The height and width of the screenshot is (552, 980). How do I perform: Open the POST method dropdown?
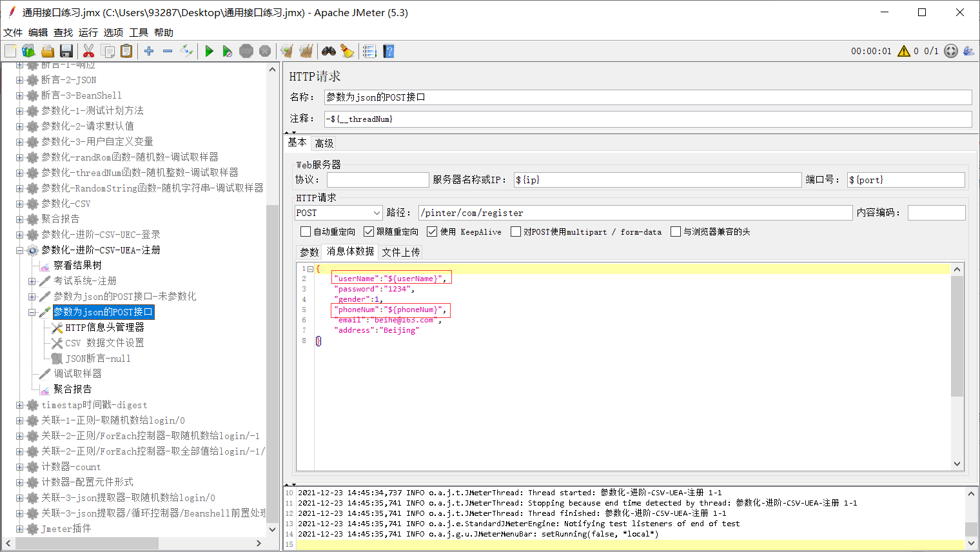(x=338, y=213)
